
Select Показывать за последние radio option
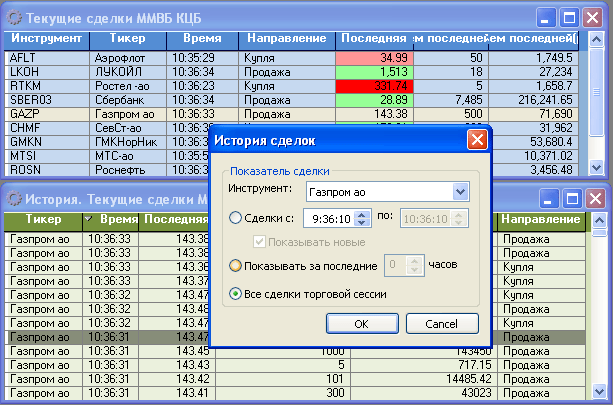(x=235, y=265)
